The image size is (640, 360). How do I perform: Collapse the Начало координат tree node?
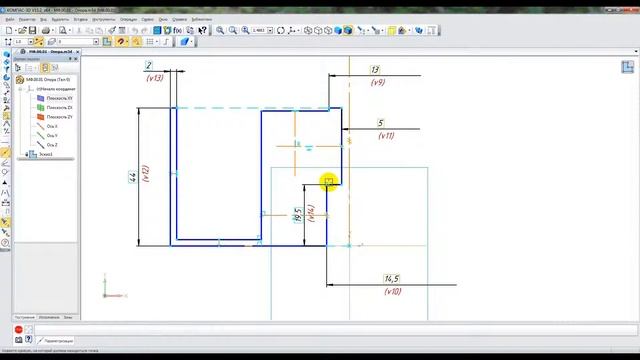[x=20, y=89]
